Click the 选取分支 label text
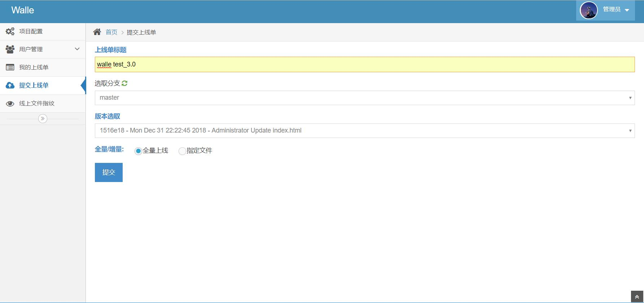This screenshot has height=303, width=644. tap(107, 83)
